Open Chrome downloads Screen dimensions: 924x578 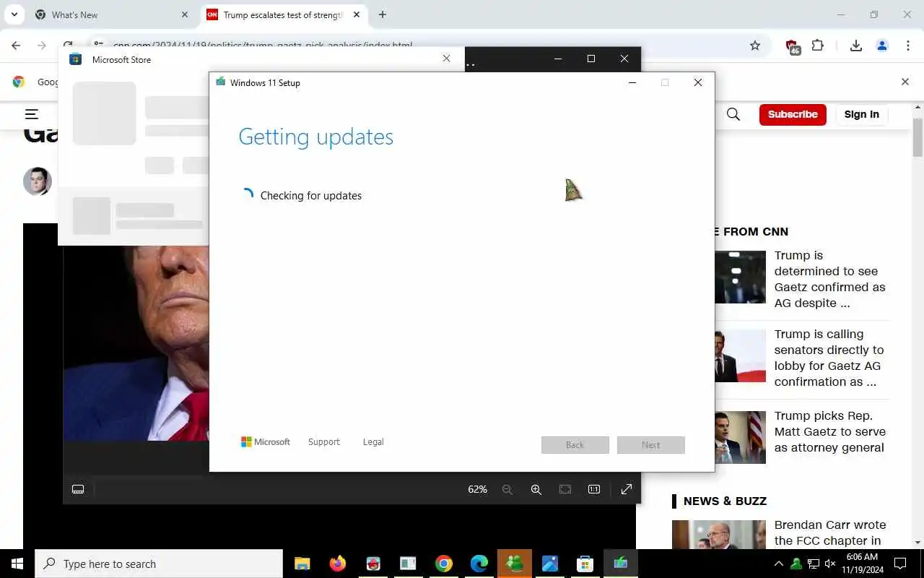856,46
